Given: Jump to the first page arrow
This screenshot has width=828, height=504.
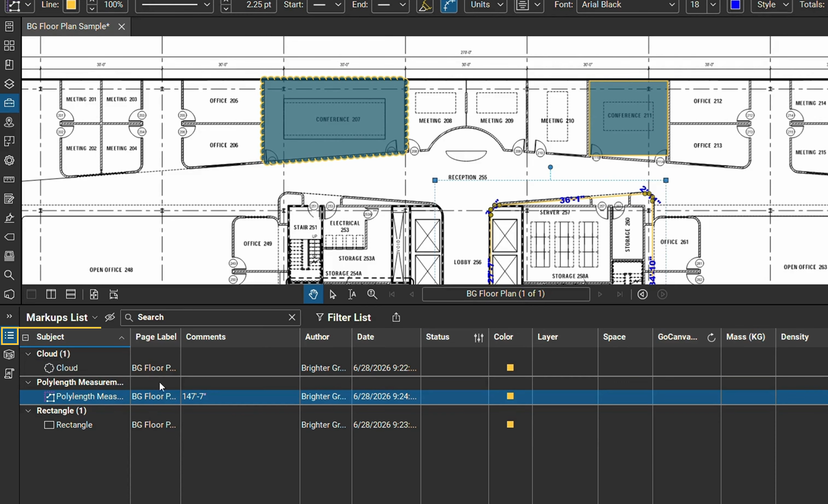Looking at the screenshot, I should click(392, 294).
